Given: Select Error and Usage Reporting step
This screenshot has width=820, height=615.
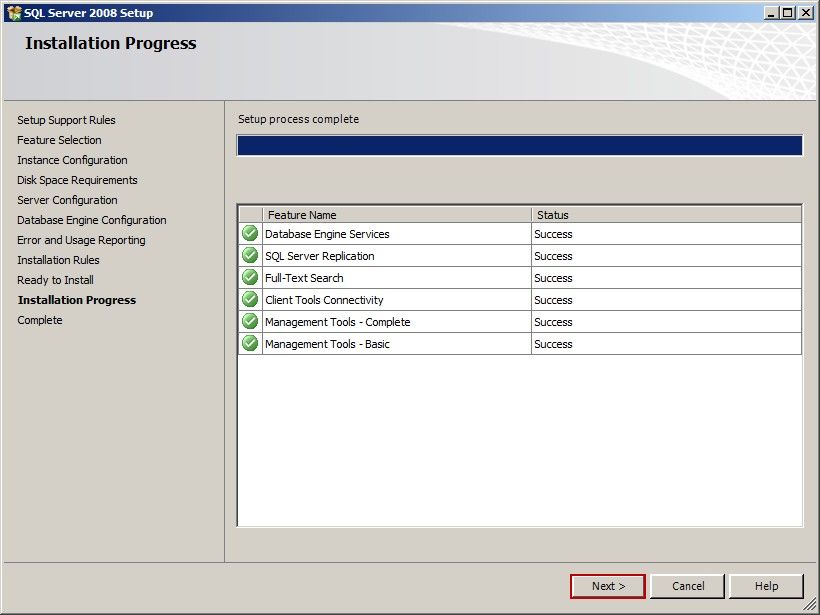Looking at the screenshot, I should [x=81, y=240].
